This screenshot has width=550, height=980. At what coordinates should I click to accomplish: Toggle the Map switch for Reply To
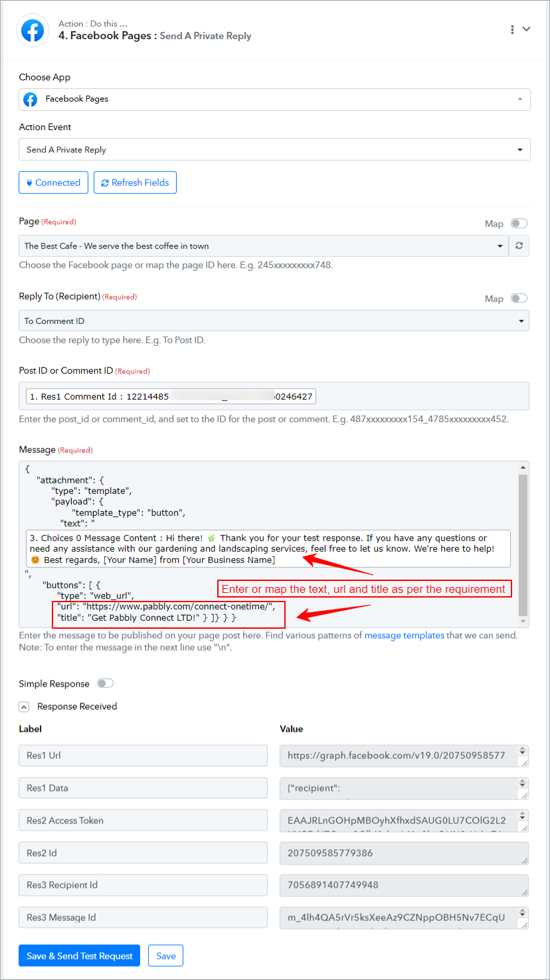click(519, 299)
